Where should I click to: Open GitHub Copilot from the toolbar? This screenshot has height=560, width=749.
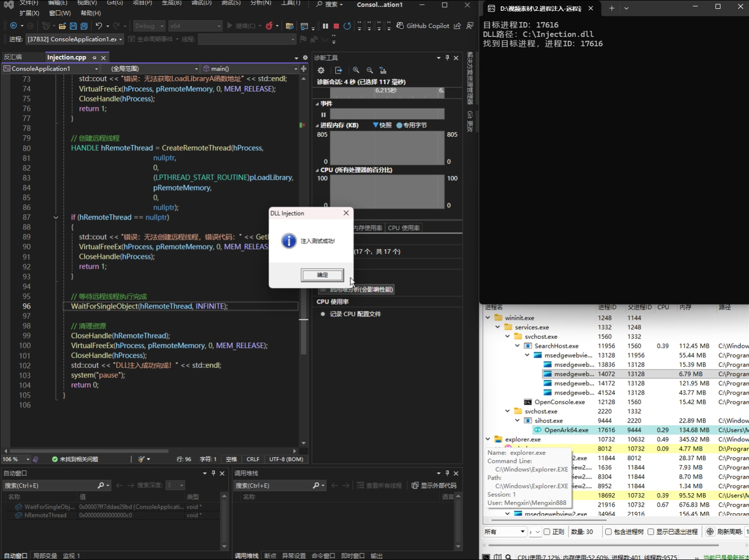pyautogui.click(x=422, y=26)
